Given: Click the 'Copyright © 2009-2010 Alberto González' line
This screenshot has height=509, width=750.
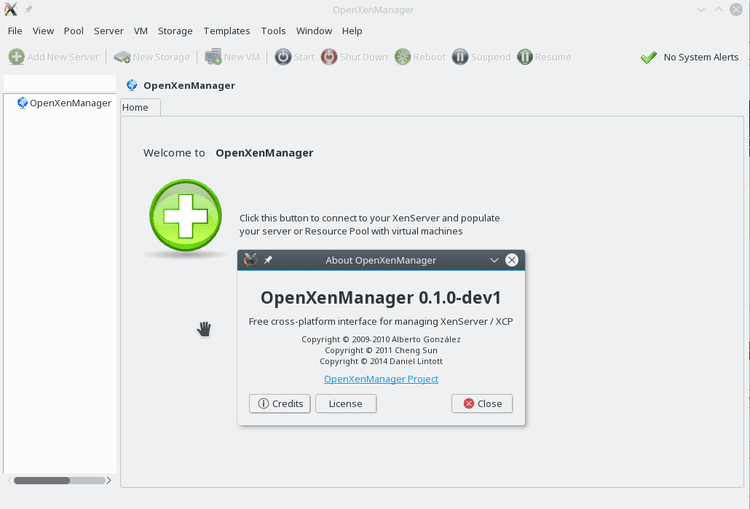Looking at the screenshot, I should (x=381, y=339).
